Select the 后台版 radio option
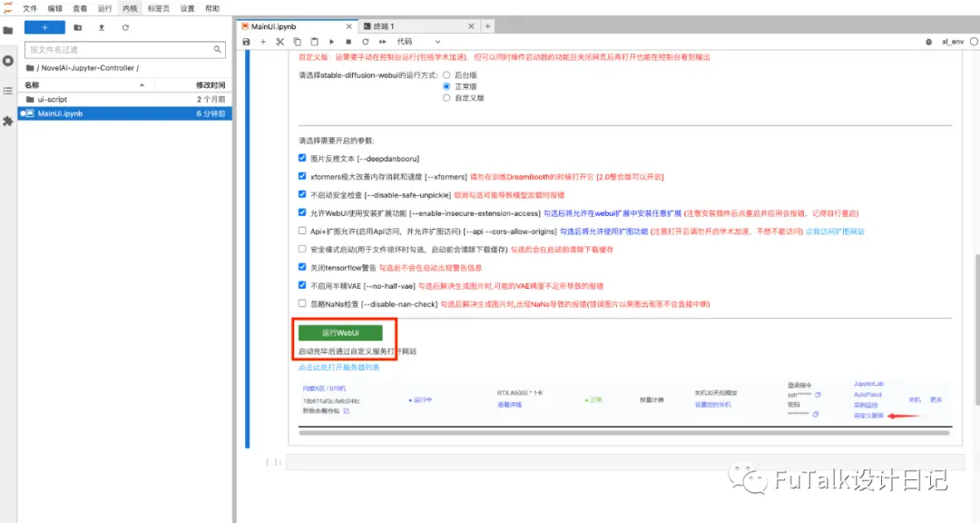The image size is (980, 523). (x=446, y=75)
